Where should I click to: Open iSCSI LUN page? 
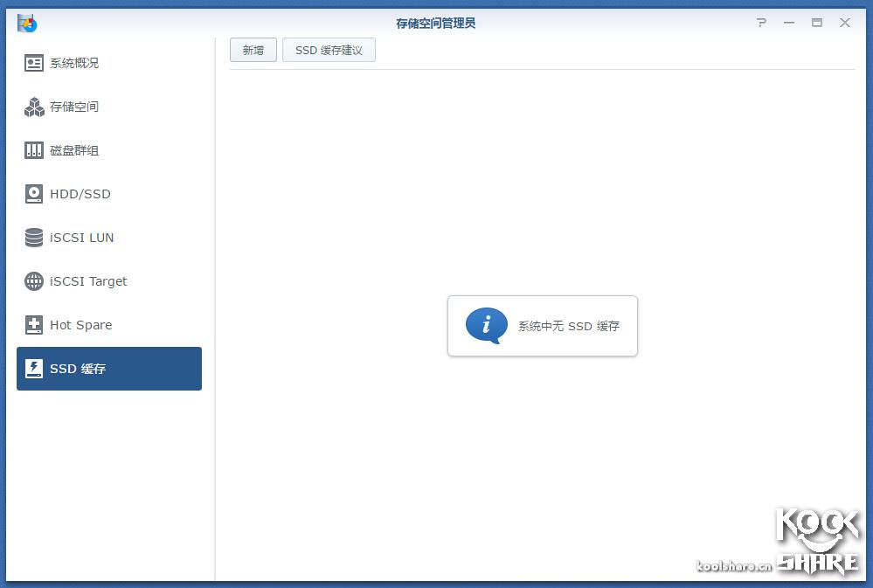click(109, 238)
